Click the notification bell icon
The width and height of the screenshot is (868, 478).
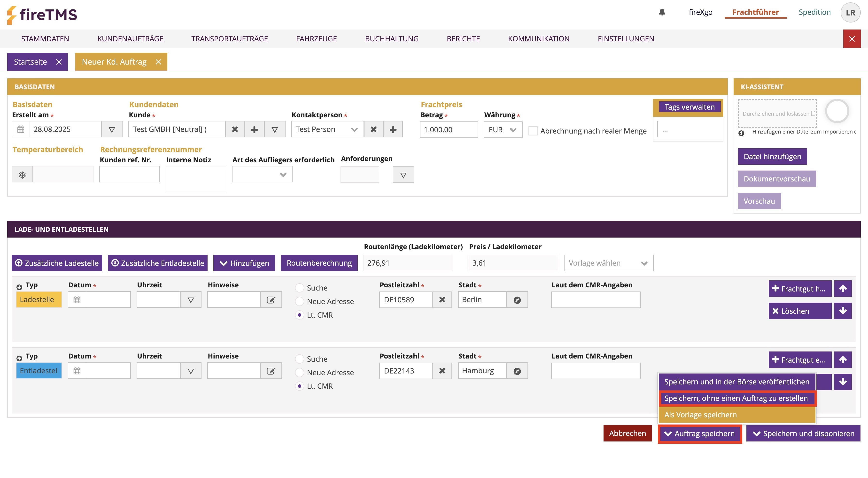coord(662,12)
